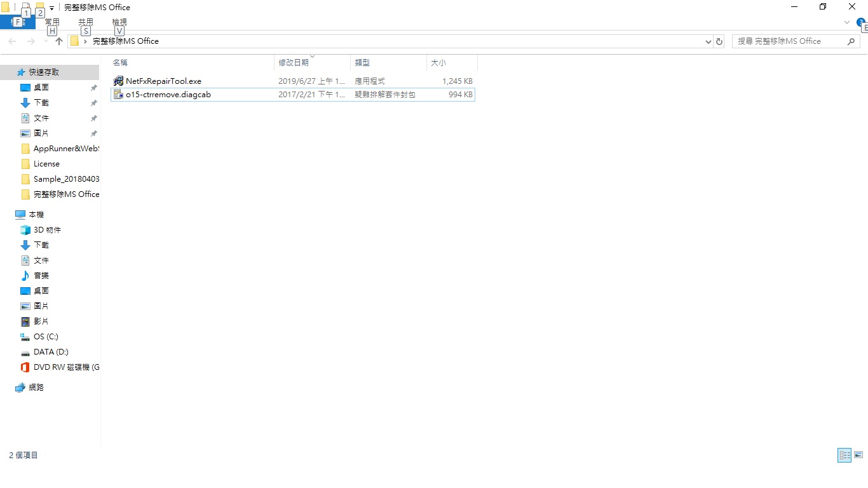Click the breadcrumb chevron in address bar

(x=85, y=41)
